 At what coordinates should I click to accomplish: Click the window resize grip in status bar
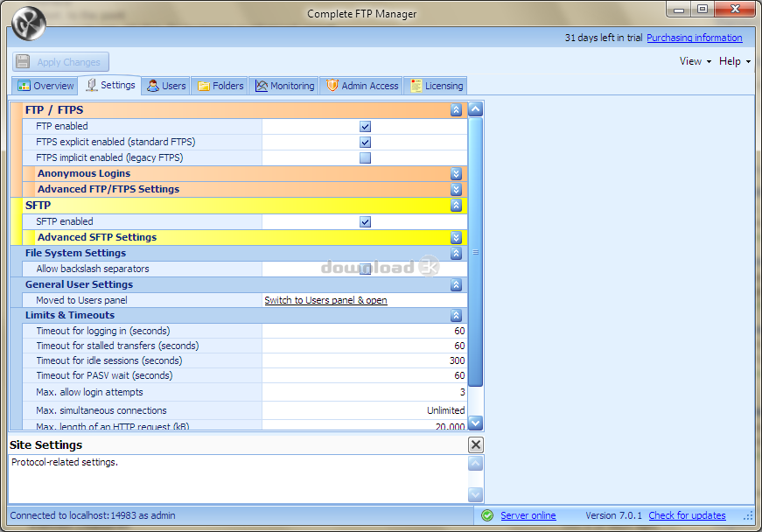point(748,517)
